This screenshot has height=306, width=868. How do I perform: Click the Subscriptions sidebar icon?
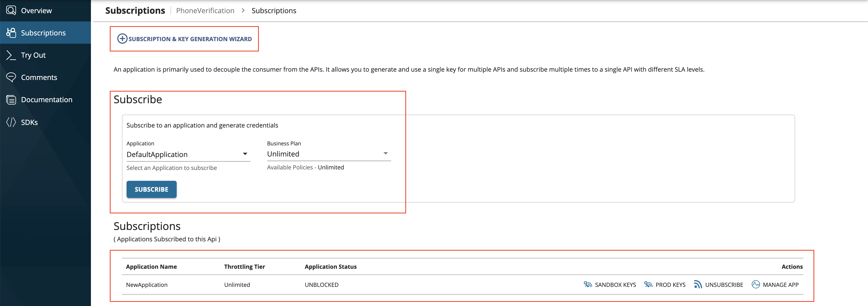11,33
